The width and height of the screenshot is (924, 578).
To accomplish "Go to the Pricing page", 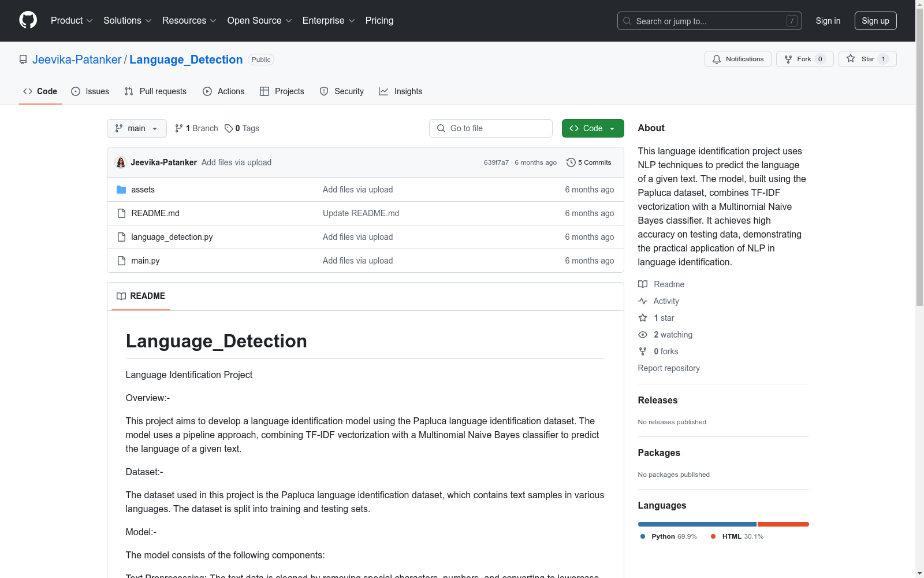I will click(x=379, y=20).
